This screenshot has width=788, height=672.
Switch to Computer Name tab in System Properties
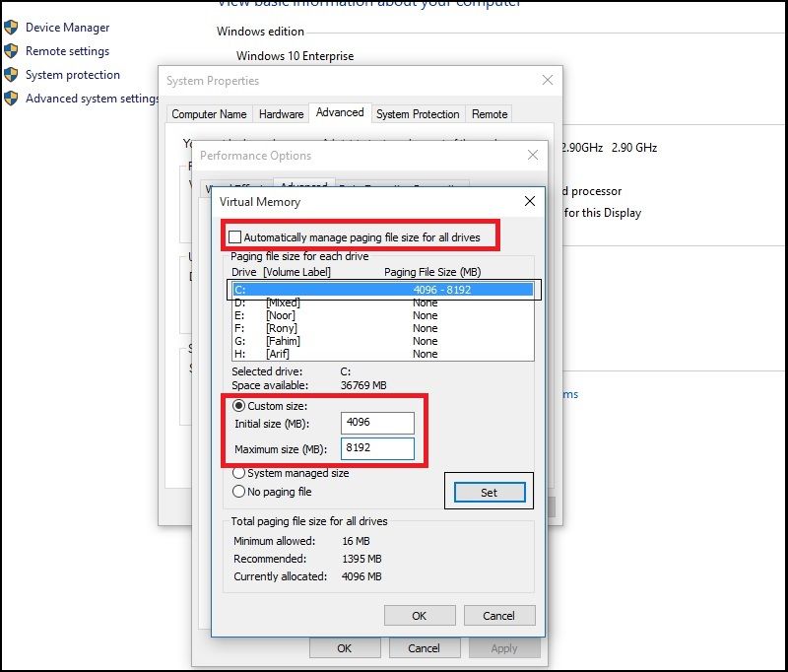(210, 114)
